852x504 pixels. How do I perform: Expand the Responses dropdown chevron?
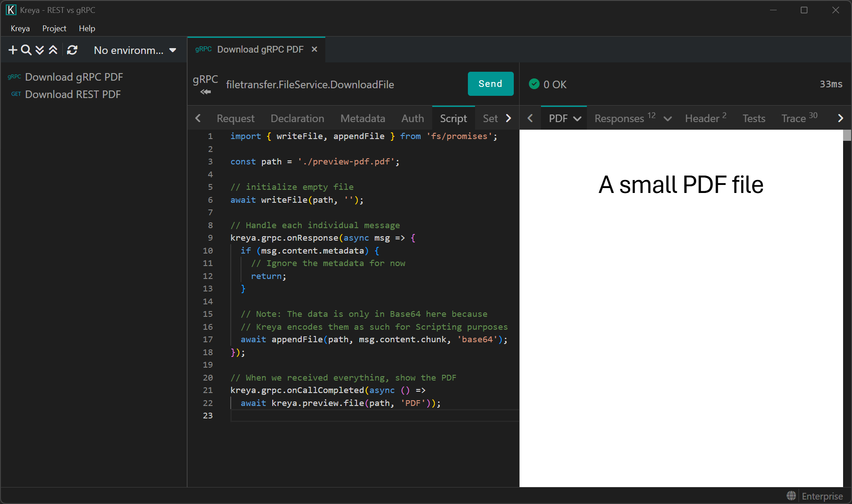coord(668,119)
